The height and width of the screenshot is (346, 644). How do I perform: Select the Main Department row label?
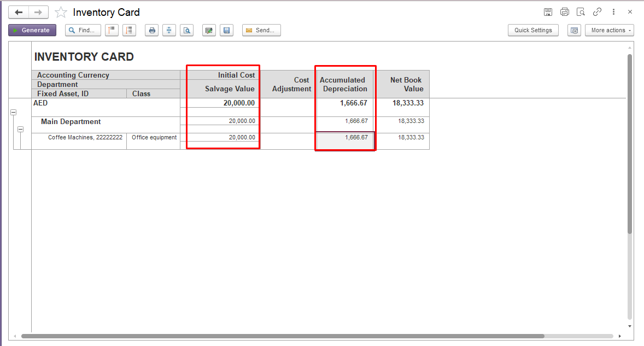[x=71, y=121]
